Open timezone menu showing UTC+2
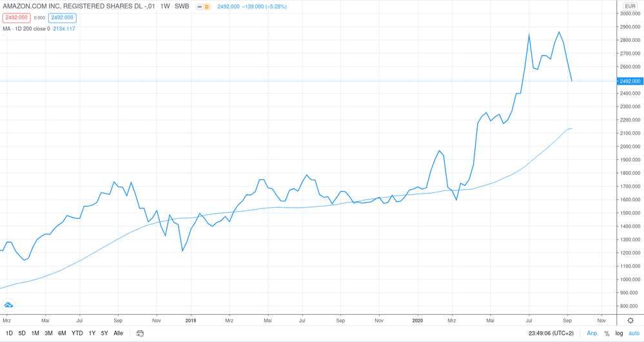Image resolution: width=644 pixels, height=342 pixels. coord(552,333)
